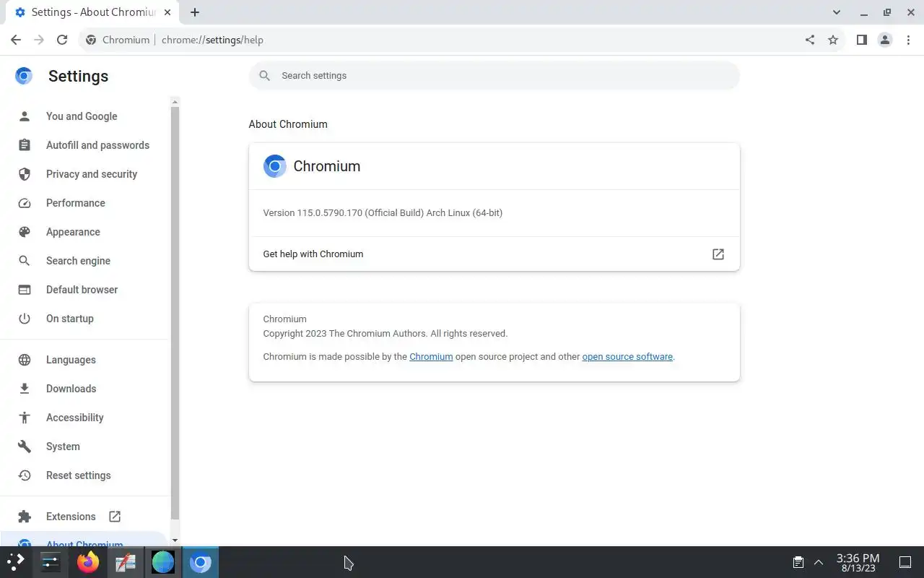Click the Downloads arrow icon in sidebar
This screenshot has width=924, height=578.
click(x=25, y=389)
